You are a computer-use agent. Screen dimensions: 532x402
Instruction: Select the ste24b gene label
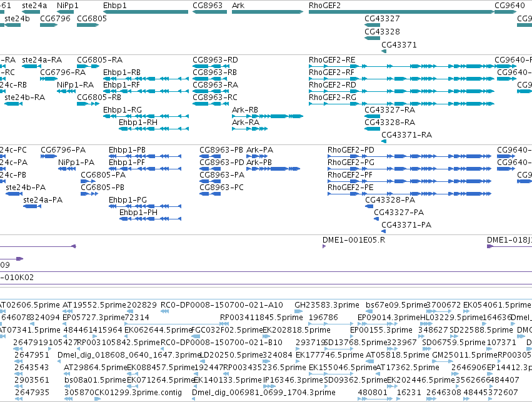click(x=17, y=18)
